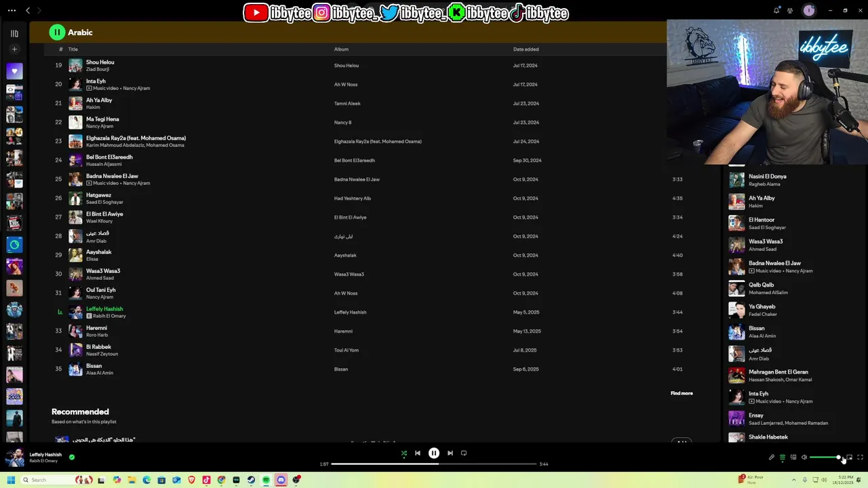
Task: Enter full screen mode icon
Action: (860, 457)
